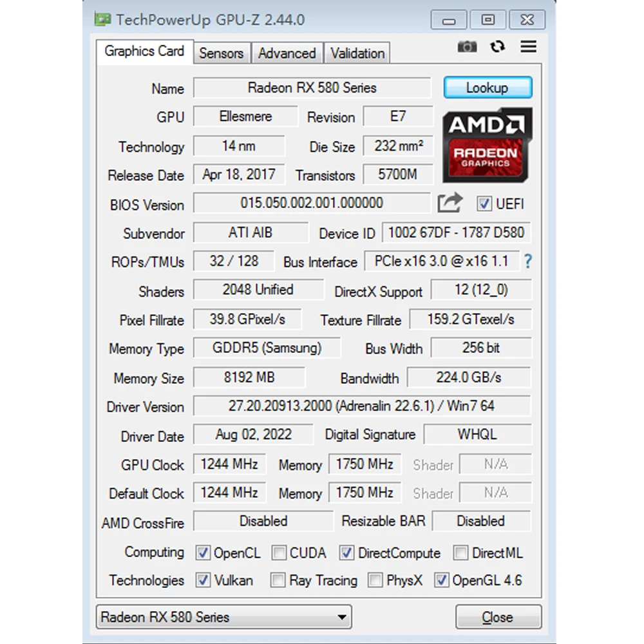This screenshot has width=644, height=644.
Task: Click the Memory Size value 8192 MB
Action: click(249, 377)
